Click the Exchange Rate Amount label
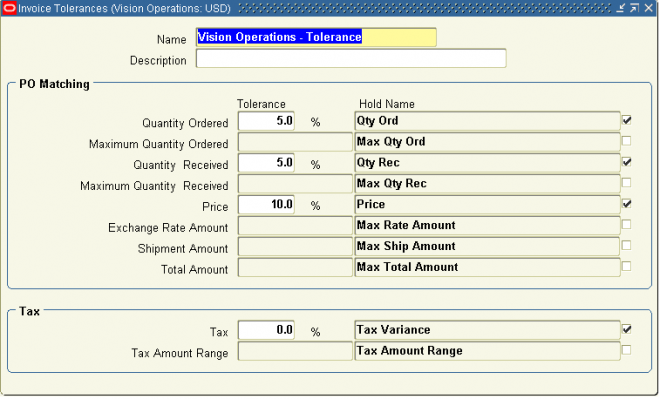Image resolution: width=660 pixels, height=399 pixels. pos(168,228)
